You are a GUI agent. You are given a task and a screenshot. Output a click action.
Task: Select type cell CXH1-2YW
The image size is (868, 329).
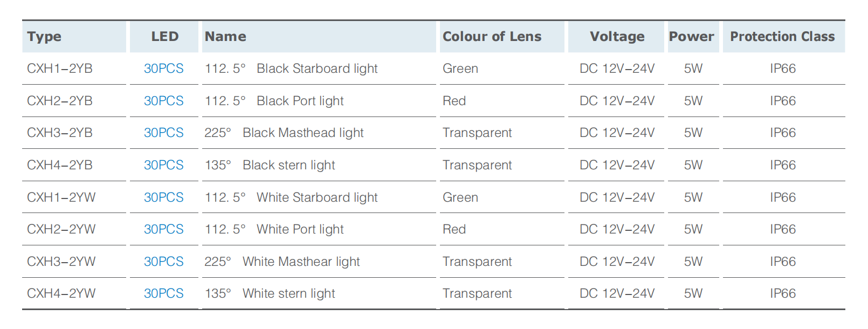61,197
